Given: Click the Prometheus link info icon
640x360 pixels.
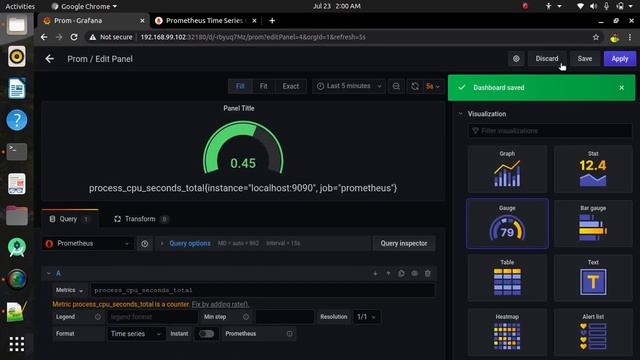Looking at the screenshot, I should click(x=289, y=334).
